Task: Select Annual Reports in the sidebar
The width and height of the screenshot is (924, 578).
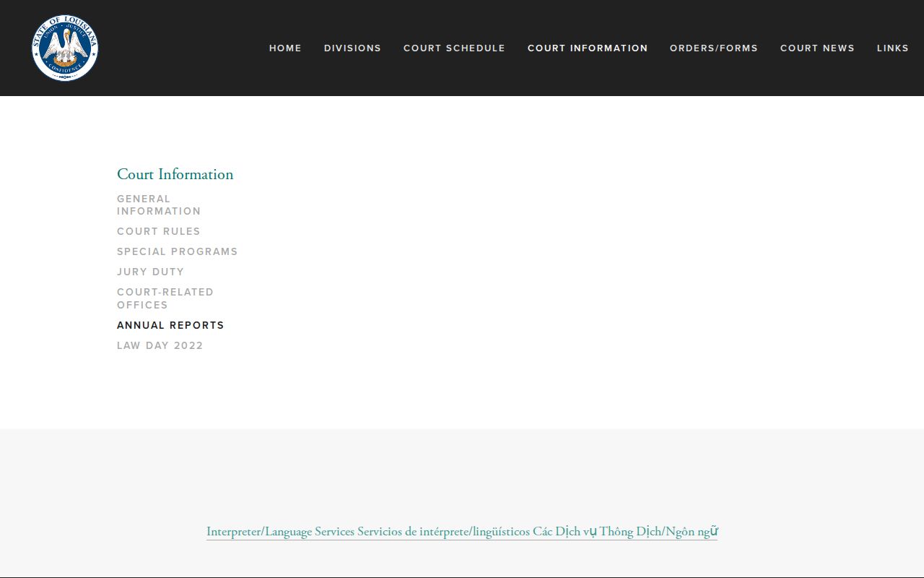Action: [170, 325]
